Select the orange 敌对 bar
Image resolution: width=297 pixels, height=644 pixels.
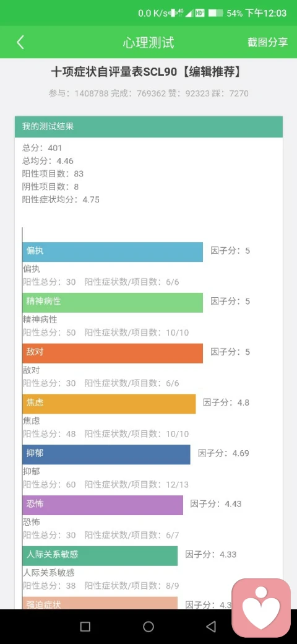pos(113,353)
